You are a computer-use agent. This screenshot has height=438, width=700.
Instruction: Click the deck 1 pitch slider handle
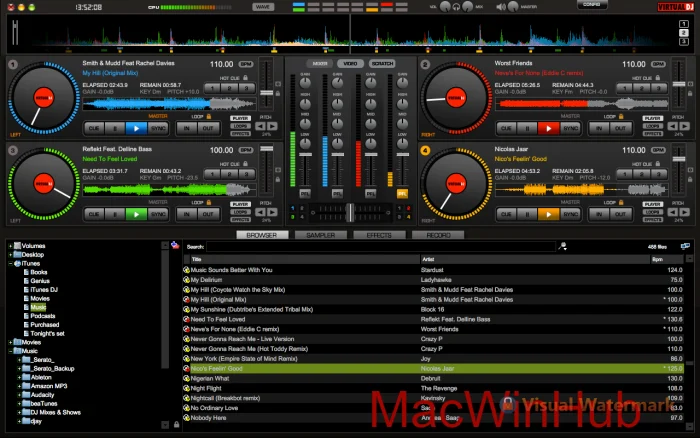coord(267,92)
